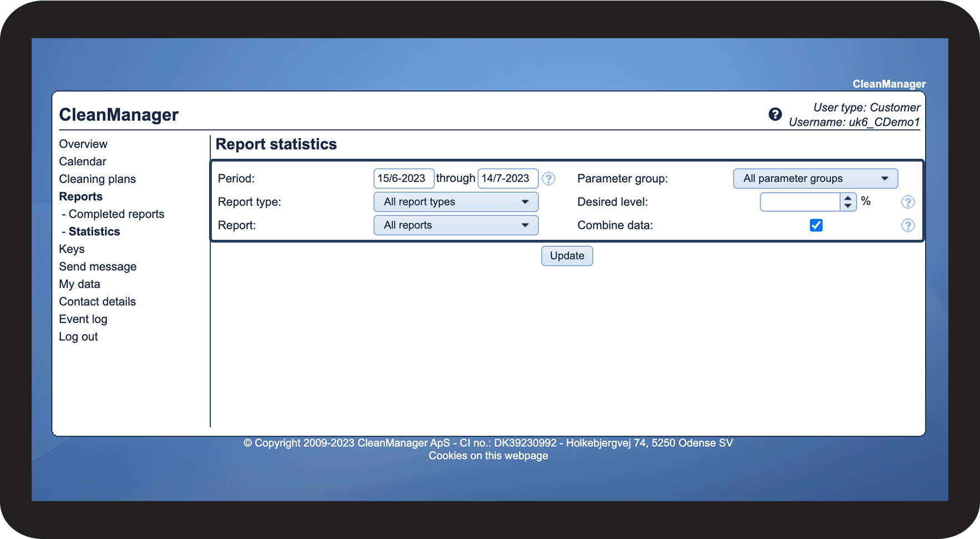This screenshot has height=539, width=980.
Task: Click the period end date field
Action: coord(507,179)
